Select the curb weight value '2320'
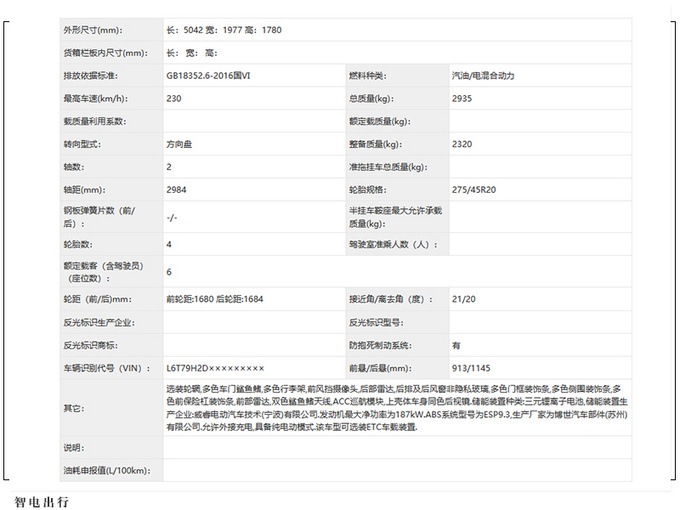Viewport: 680px width, 510px height. [x=461, y=144]
